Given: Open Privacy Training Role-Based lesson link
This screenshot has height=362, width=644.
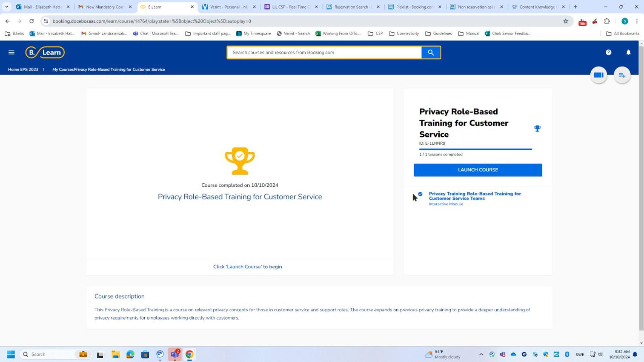Looking at the screenshot, I should point(475,196).
